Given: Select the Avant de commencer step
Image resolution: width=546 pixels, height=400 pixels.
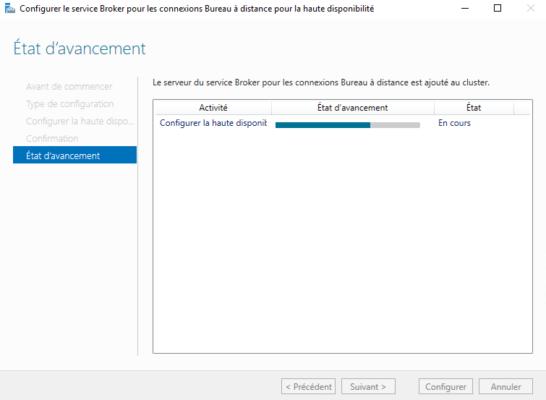Looking at the screenshot, I should 69,86.
